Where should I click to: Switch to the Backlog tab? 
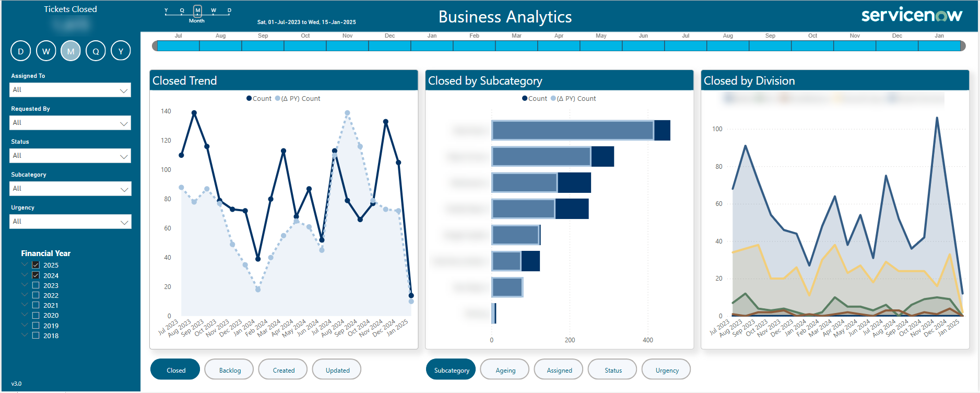230,370
